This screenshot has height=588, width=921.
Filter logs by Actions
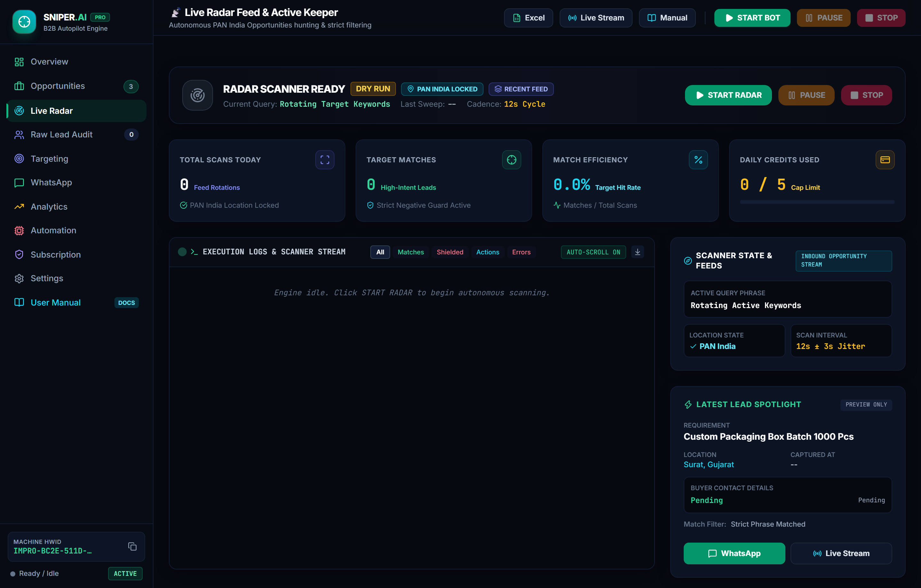pyautogui.click(x=487, y=252)
